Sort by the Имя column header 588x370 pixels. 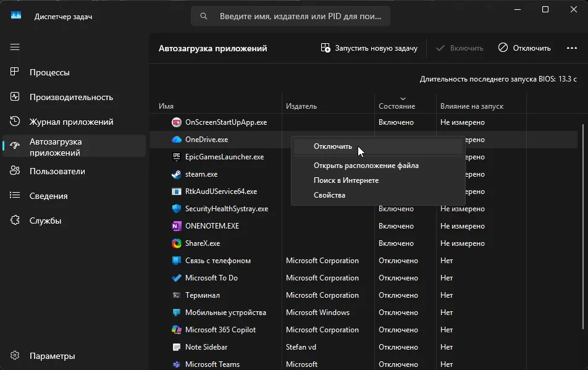point(166,106)
